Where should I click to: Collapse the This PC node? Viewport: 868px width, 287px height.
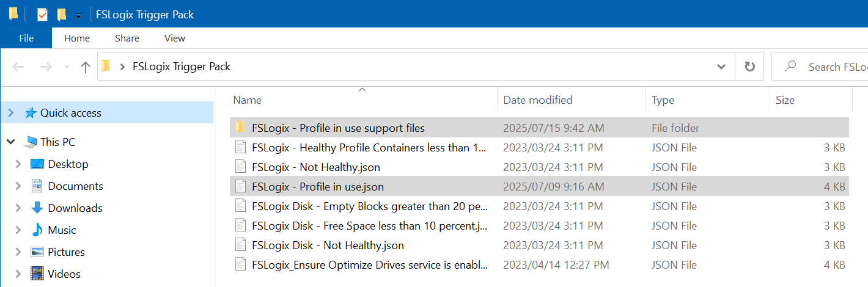tap(11, 142)
